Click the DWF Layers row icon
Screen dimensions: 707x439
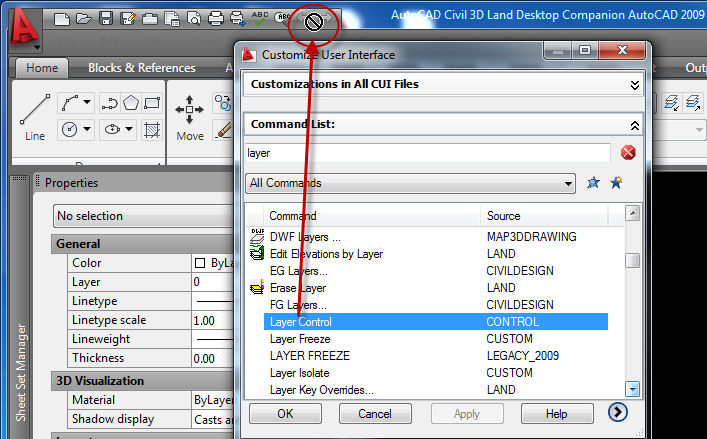click(x=257, y=236)
